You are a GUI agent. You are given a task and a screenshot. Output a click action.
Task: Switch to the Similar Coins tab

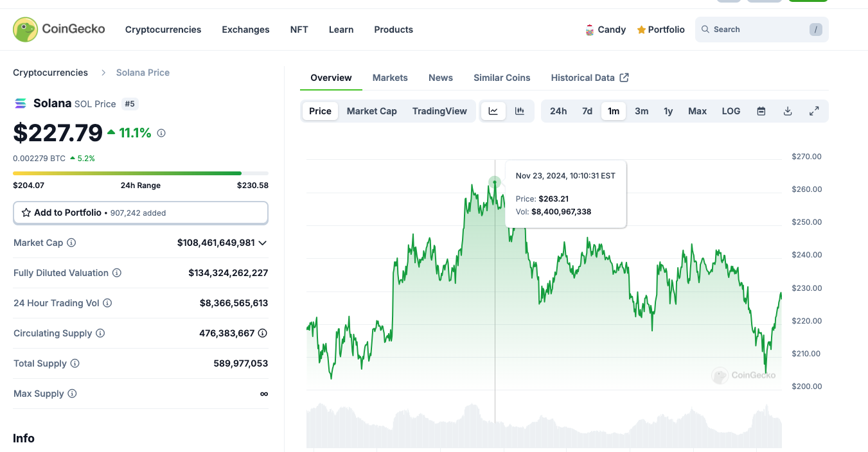pyautogui.click(x=502, y=78)
